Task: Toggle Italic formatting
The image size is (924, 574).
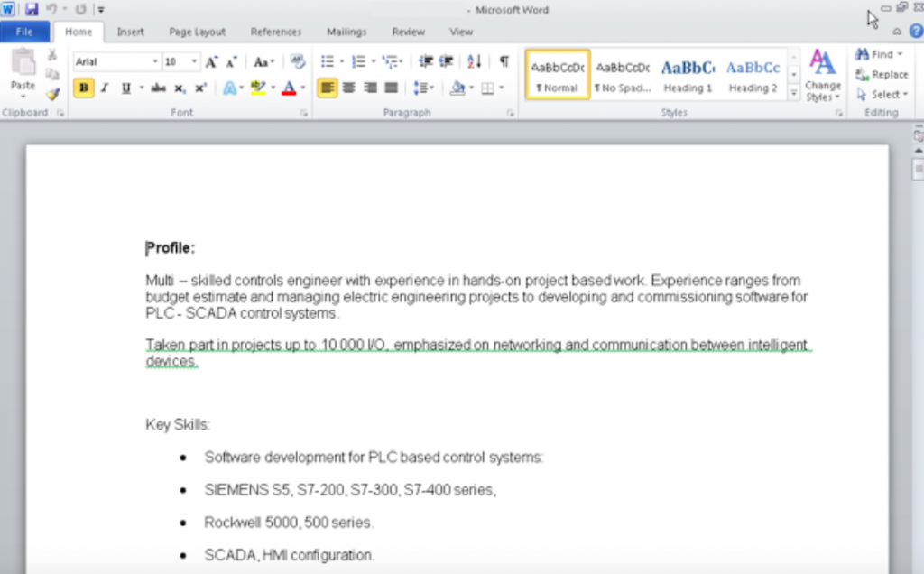Action: 105,88
